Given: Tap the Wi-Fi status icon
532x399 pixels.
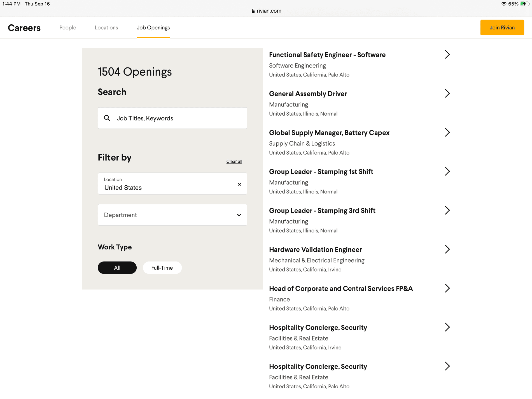Looking at the screenshot, I should coord(504,4).
